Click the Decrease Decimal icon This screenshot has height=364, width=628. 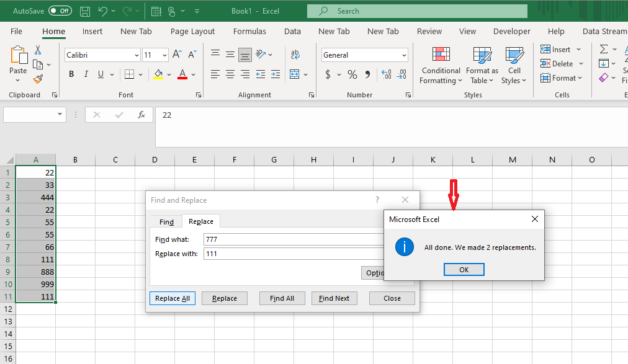click(x=401, y=74)
